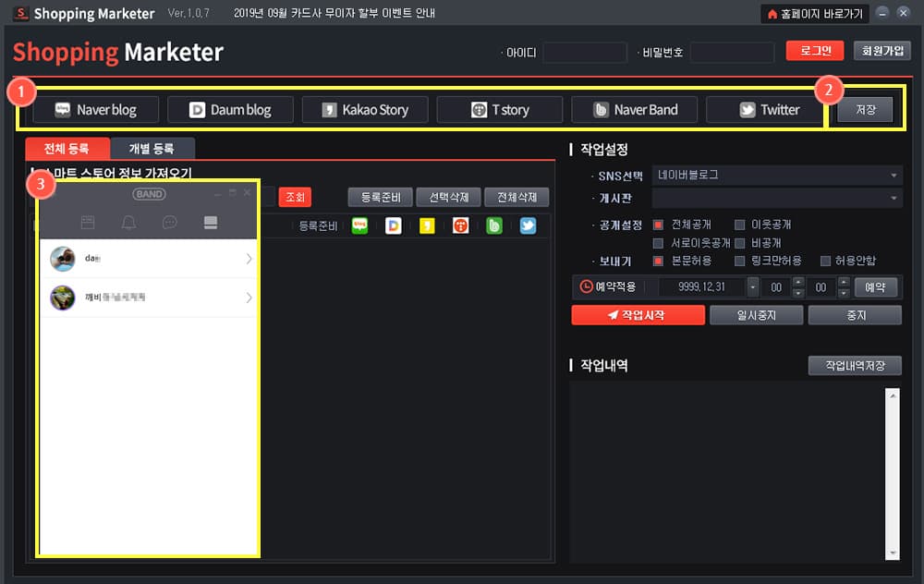Switch to the 개별 등록 tab
Viewport: 924px width, 584px height.
[x=152, y=149]
